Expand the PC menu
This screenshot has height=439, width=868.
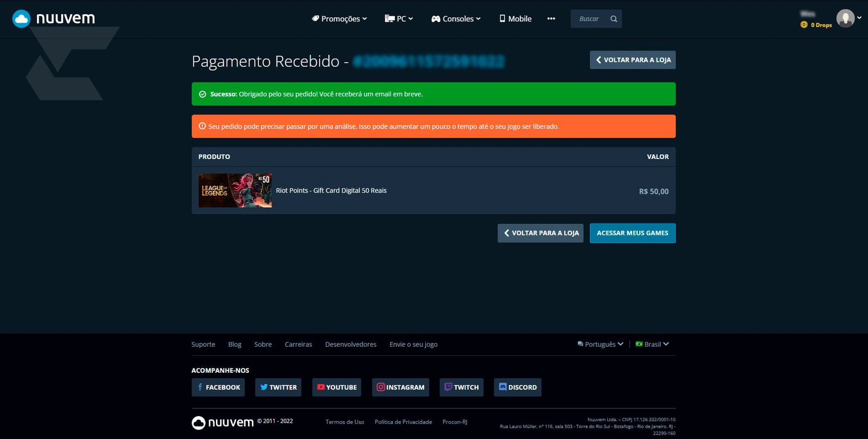pos(399,18)
